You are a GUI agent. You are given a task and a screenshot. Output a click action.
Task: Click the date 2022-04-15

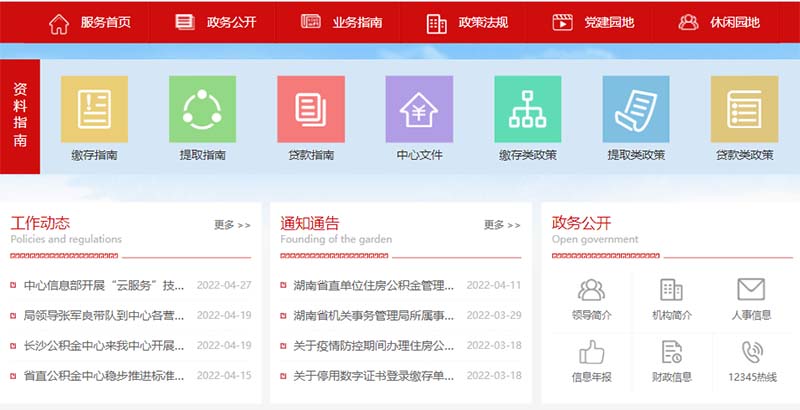point(224,376)
